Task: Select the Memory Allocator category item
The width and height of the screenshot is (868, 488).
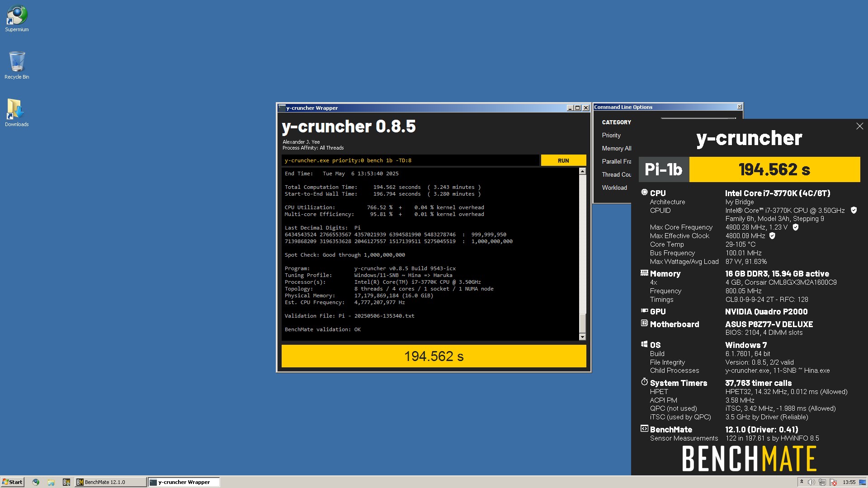Action: coord(616,148)
